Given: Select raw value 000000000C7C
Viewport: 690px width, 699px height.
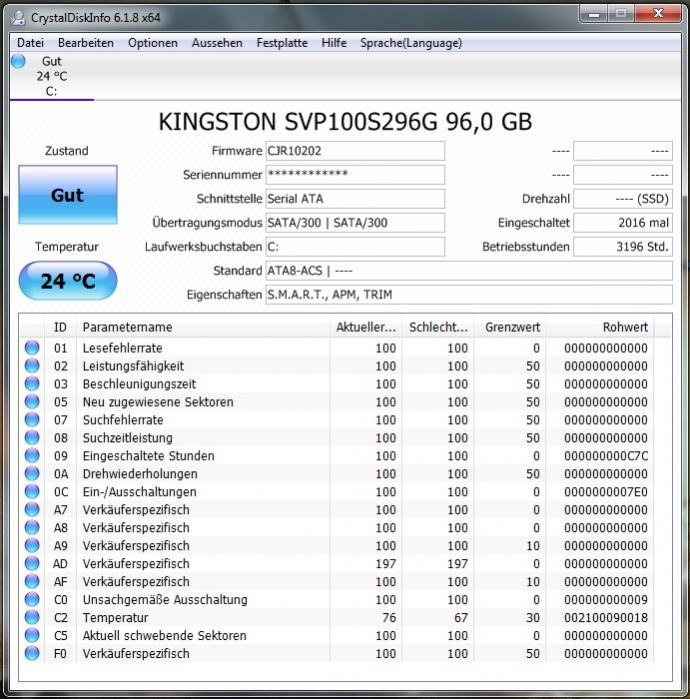Looking at the screenshot, I should coord(606,456).
